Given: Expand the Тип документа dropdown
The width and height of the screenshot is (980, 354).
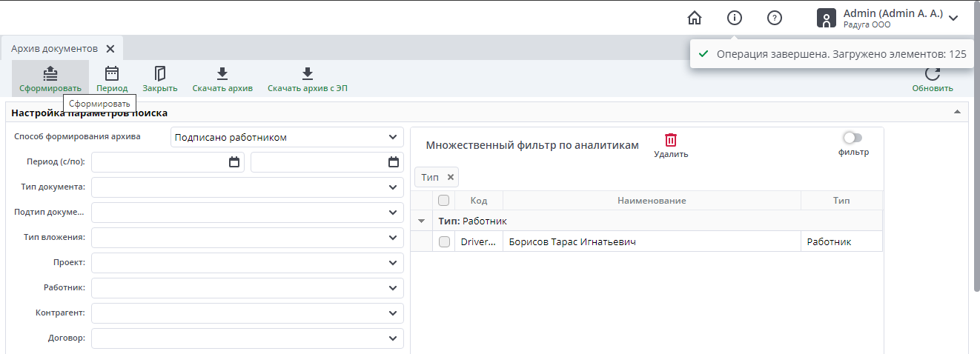Looking at the screenshot, I should tap(248, 187).
